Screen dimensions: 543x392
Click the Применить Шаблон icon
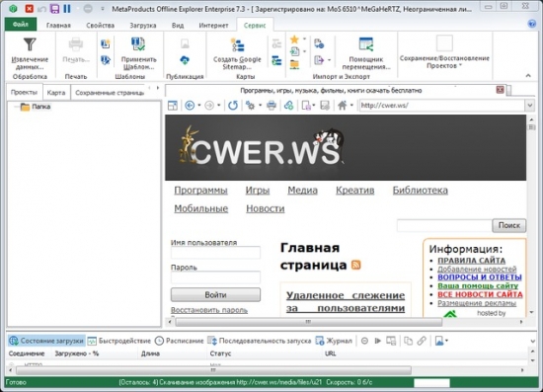point(138,44)
